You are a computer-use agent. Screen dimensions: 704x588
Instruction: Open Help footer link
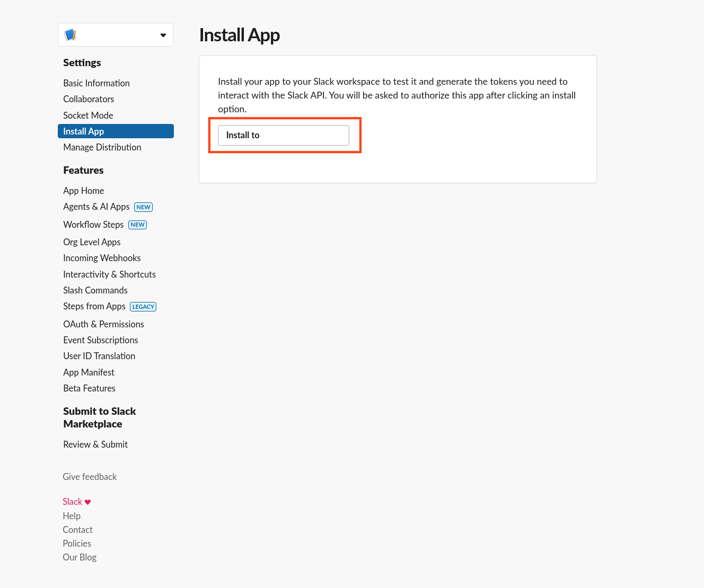72,516
